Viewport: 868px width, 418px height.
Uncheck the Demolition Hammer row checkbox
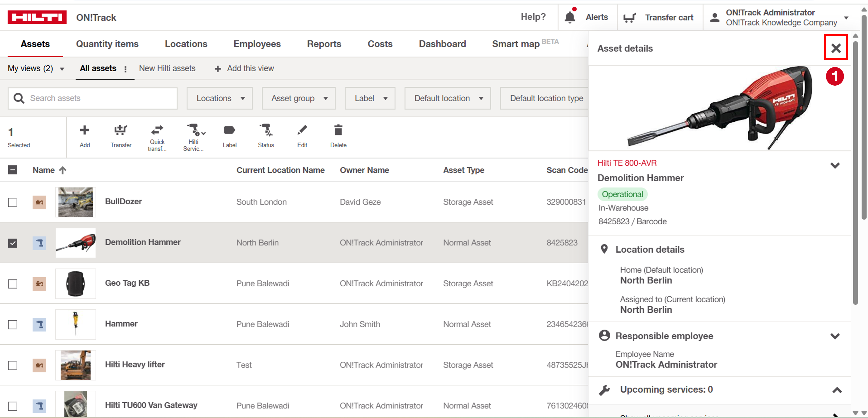point(13,243)
